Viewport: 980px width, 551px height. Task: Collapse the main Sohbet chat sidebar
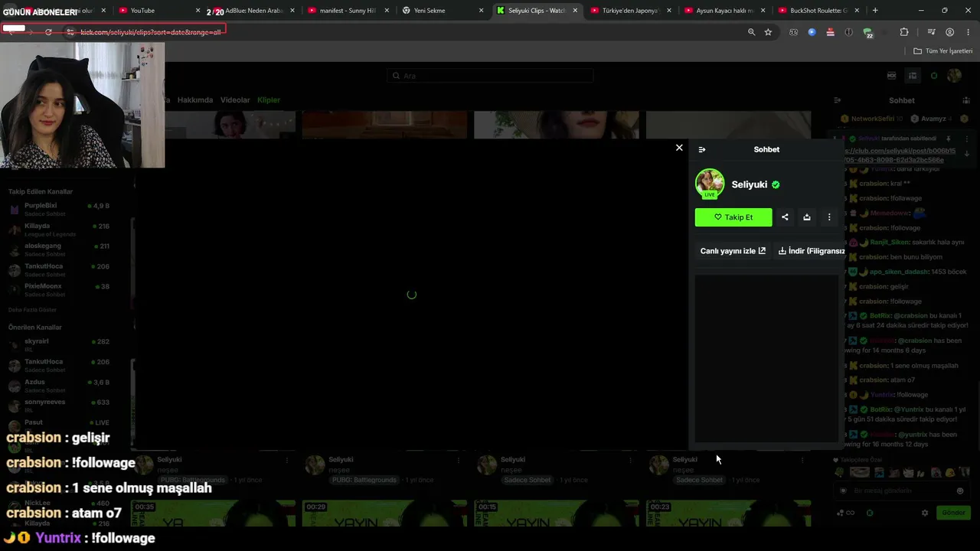pyautogui.click(x=838, y=100)
